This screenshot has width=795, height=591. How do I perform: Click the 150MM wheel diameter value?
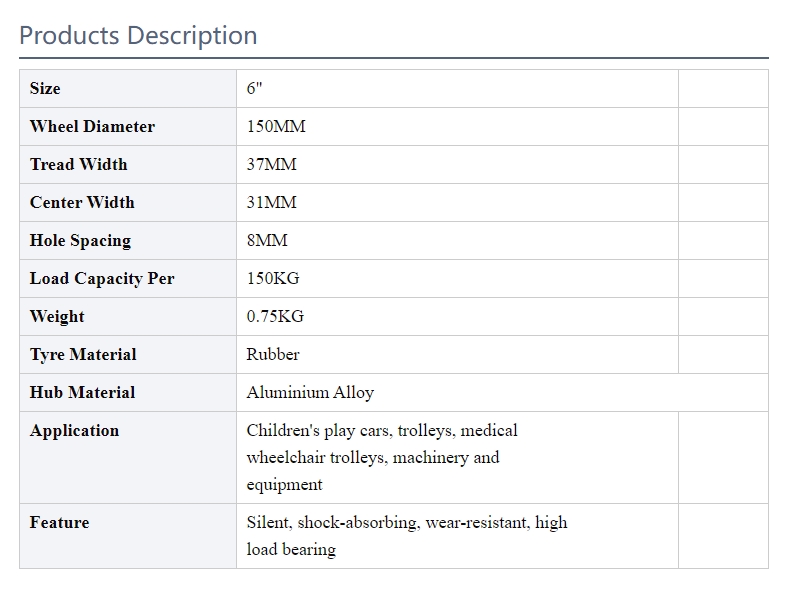click(x=276, y=126)
